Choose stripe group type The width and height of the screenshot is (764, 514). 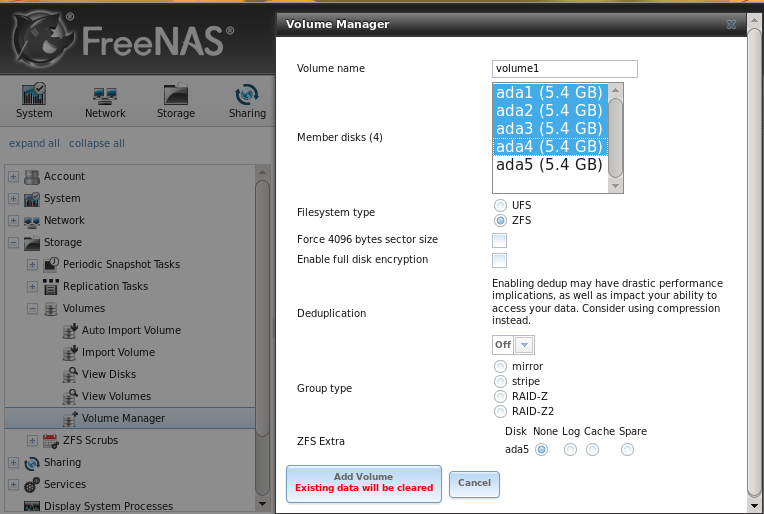pos(500,381)
